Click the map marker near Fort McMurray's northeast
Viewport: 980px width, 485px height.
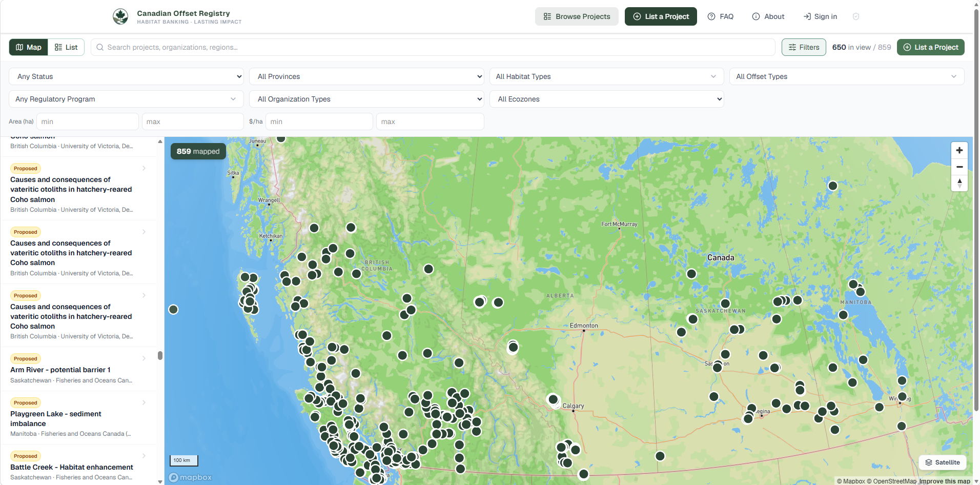click(832, 186)
